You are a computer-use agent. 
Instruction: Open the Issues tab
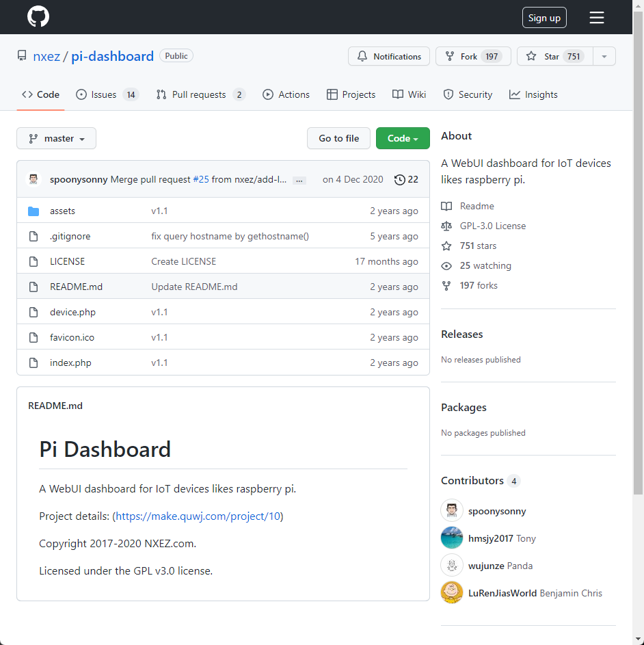(x=107, y=94)
